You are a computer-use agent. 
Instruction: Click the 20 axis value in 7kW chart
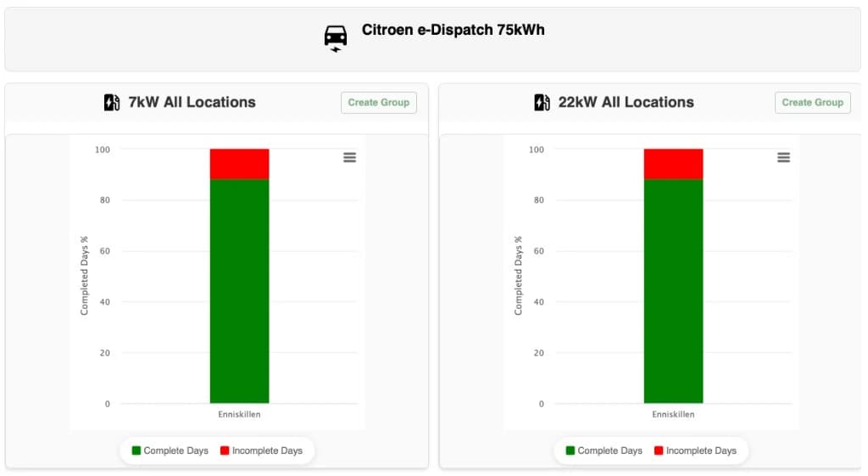(x=104, y=353)
